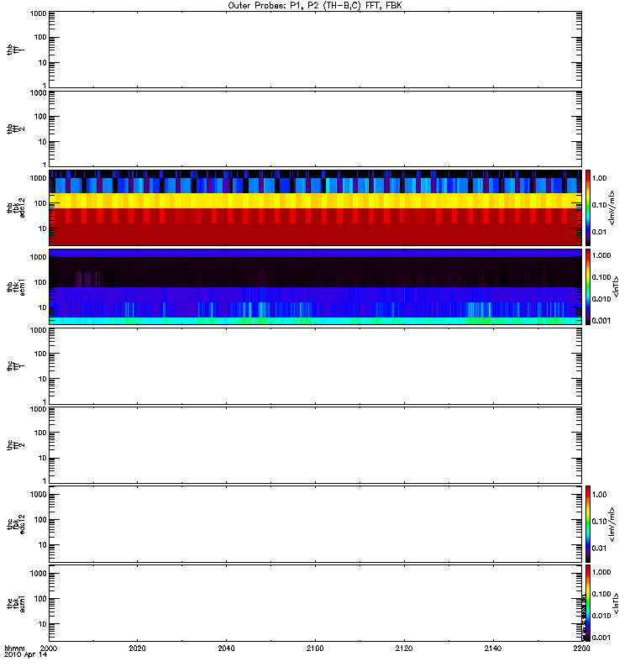The image size is (630, 672).
Task: Click the 'hhmm' time format label
Action: pos(14,648)
